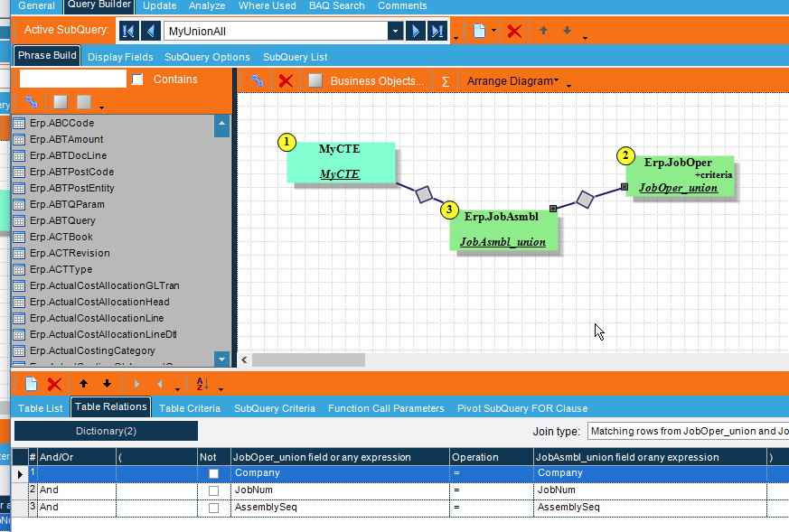Click table list scroll down arrow
789x532 pixels.
221,359
